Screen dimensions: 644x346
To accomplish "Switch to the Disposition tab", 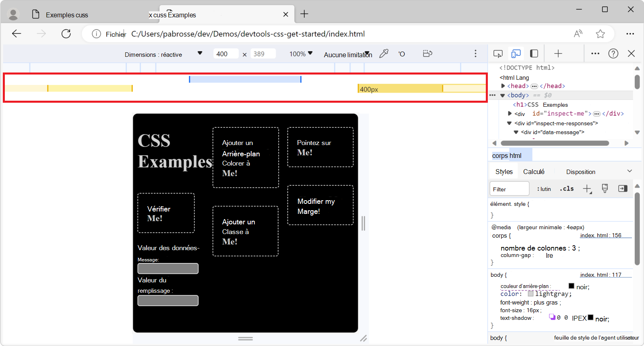I will pos(580,172).
